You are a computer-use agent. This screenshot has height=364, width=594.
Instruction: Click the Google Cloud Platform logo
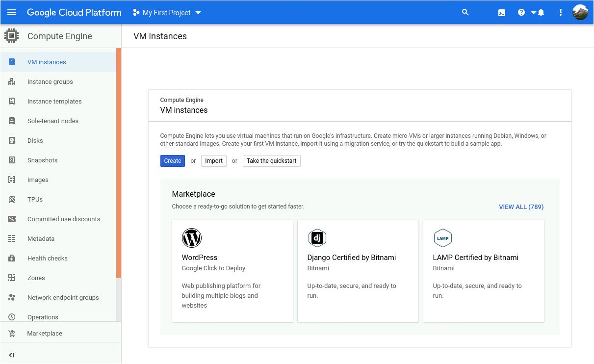coord(74,13)
